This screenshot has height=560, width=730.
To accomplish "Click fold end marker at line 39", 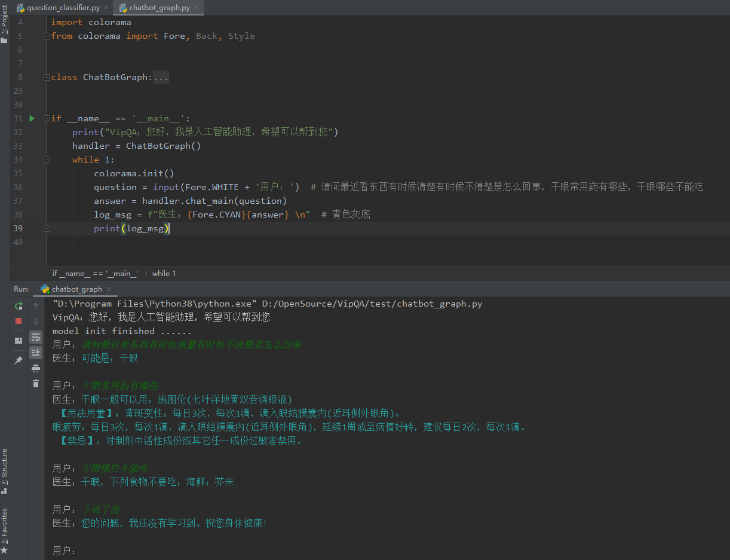I will click(47, 228).
